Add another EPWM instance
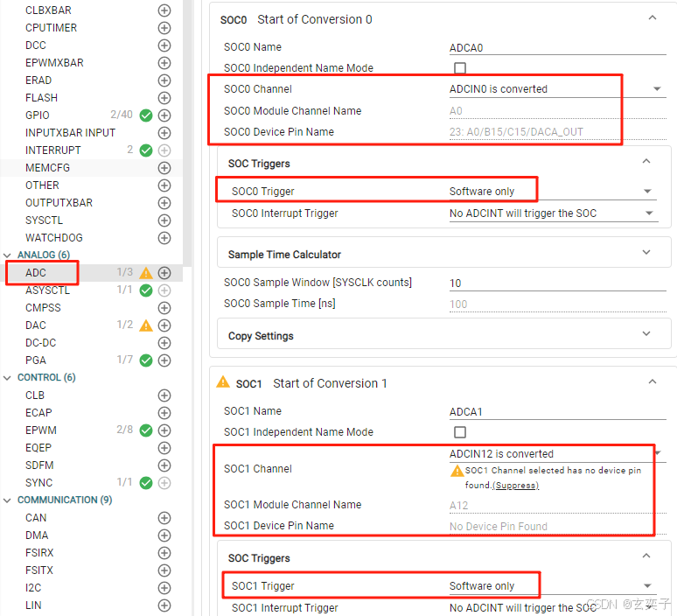 [x=164, y=430]
